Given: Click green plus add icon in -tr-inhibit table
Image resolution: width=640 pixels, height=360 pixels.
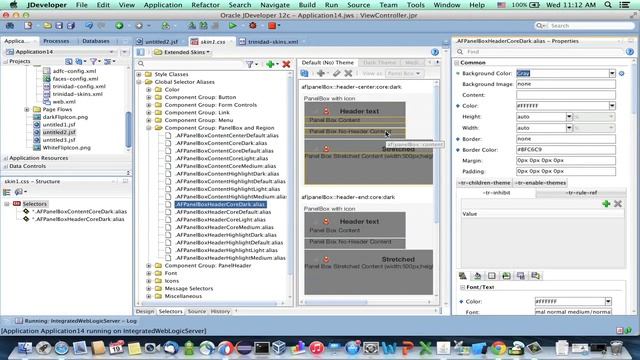Looking at the screenshot, I should [x=606, y=204].
